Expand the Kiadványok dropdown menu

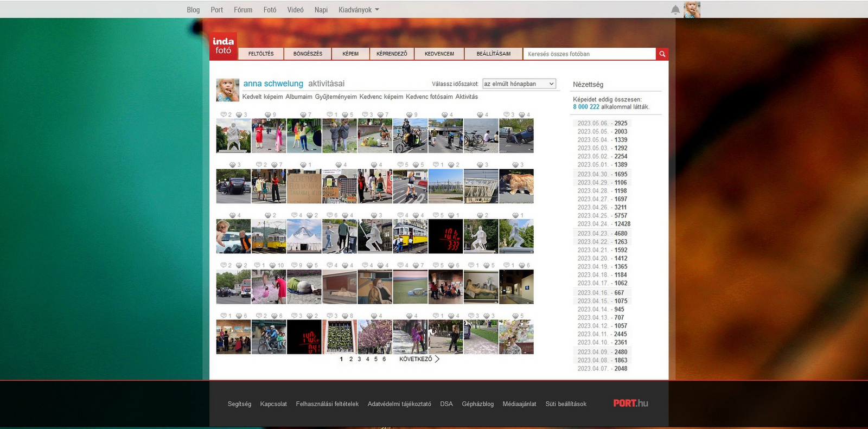[359, 10]
